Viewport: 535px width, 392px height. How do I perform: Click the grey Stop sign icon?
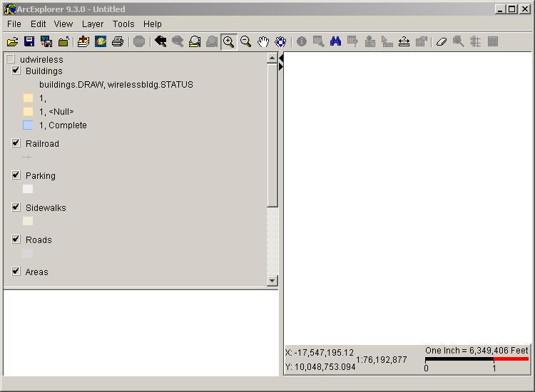pyautogui.click(x=139, y=42)
